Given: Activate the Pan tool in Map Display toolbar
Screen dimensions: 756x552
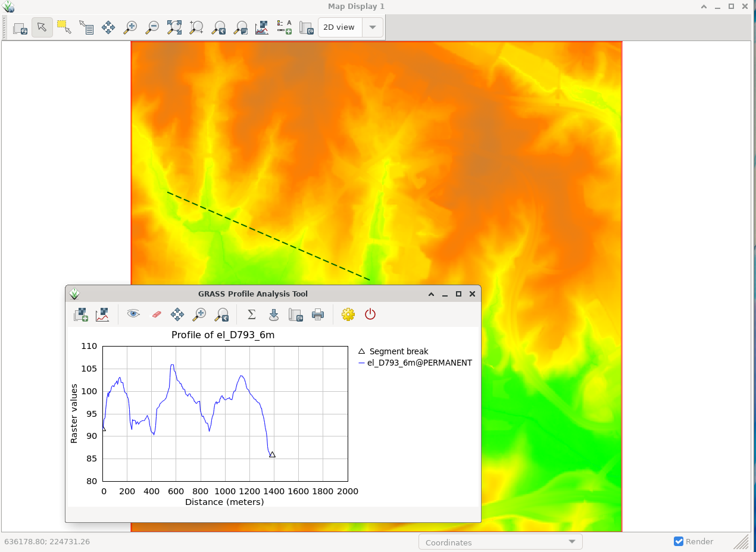Looking at the screenshot, I should (108, 27).
